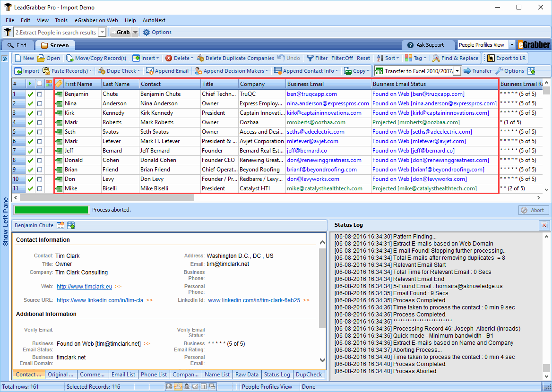Open the Tools menu

(61, 20)
